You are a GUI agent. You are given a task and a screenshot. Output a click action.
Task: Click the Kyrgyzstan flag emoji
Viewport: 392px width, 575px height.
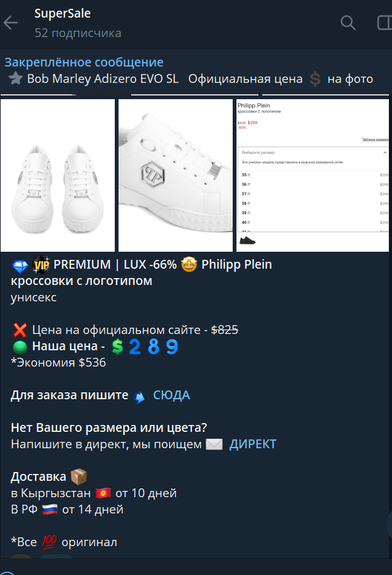click(103, 493)
